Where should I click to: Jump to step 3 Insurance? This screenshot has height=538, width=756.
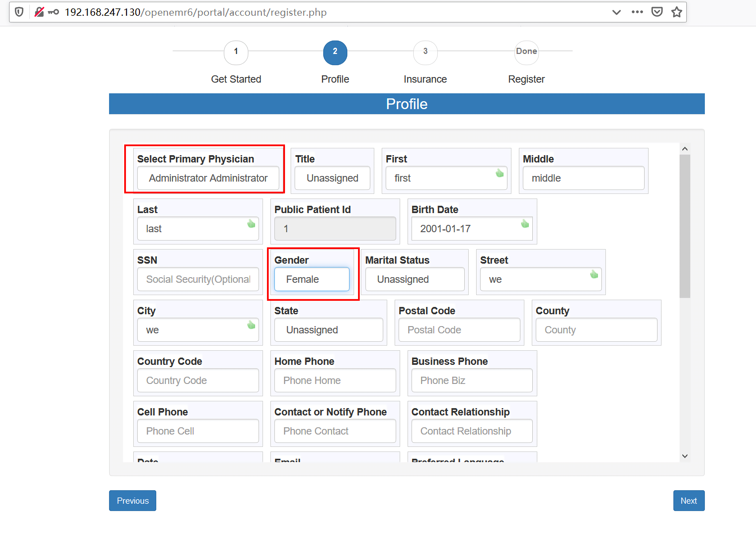425,52
